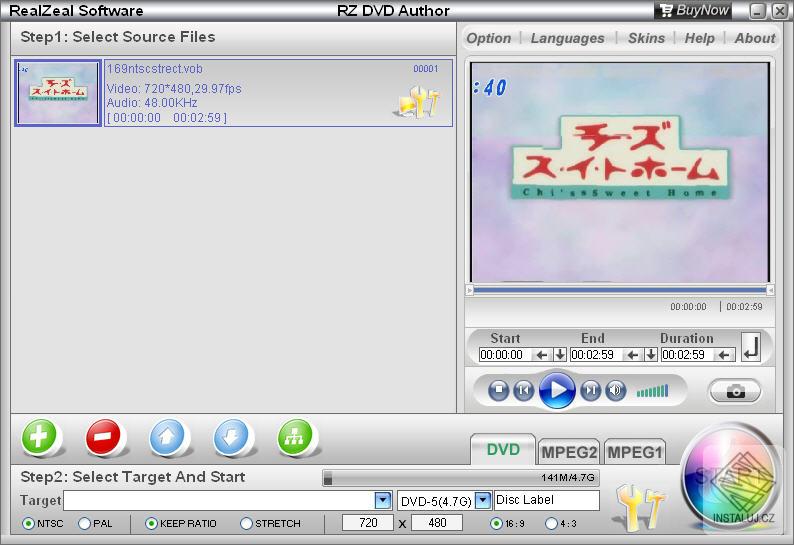Open the Option menu
The width and height of the screenshot is (794, 545).
point(489,38)
